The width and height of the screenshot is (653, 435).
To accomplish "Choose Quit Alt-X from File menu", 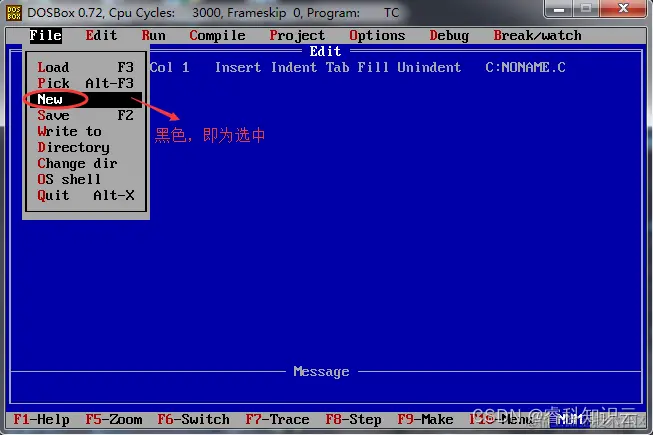I will (85, 195).
